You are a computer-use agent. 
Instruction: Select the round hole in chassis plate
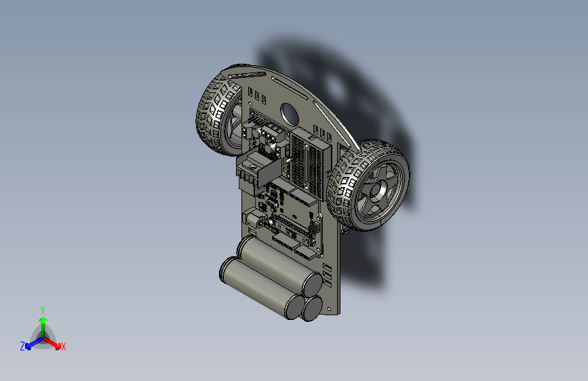289,114
